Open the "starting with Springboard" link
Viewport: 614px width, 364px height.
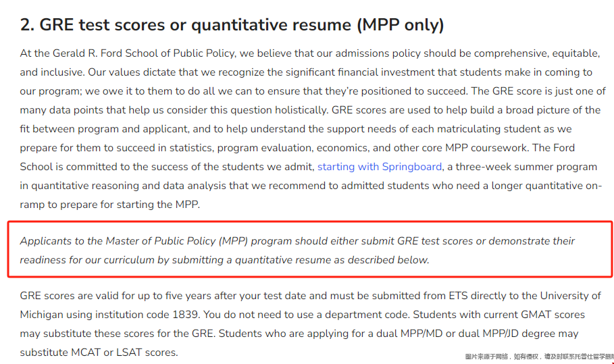coord(380,167)
